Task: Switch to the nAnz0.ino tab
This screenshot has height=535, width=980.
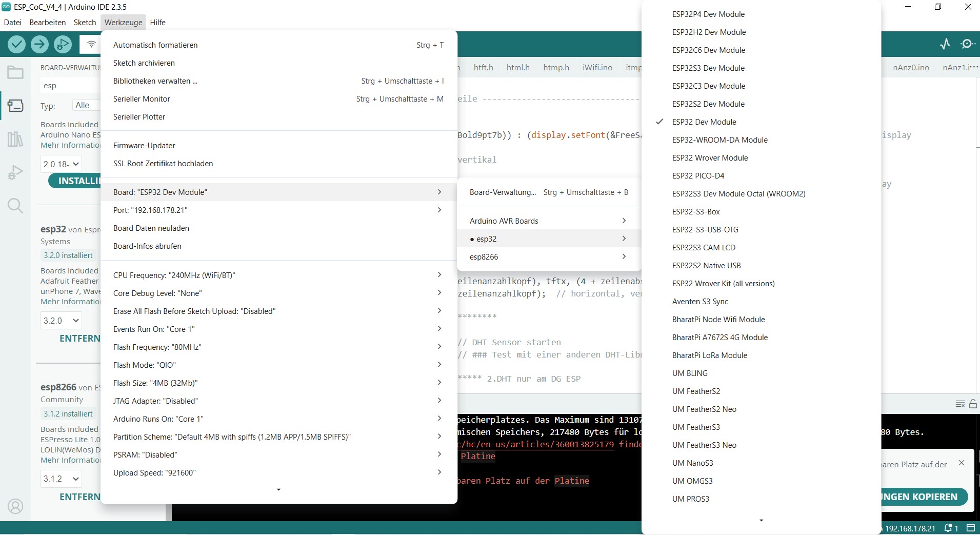Action: [911, 68]
